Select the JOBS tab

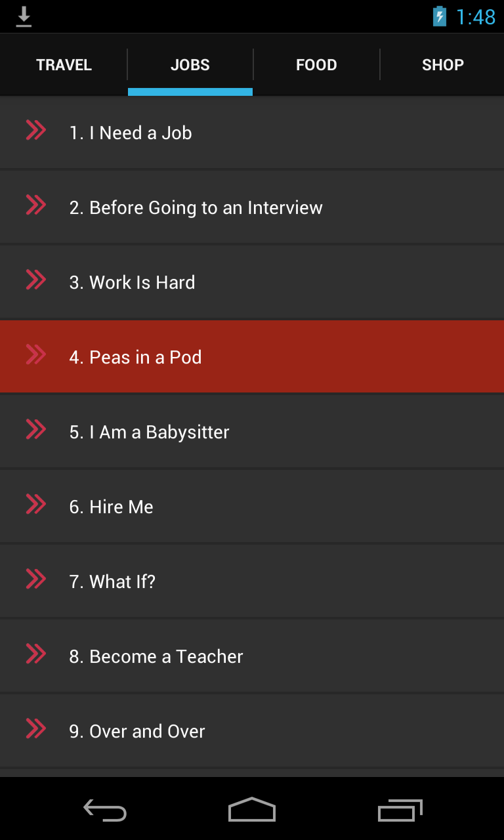pyautogui.click(x=190, y=65)
